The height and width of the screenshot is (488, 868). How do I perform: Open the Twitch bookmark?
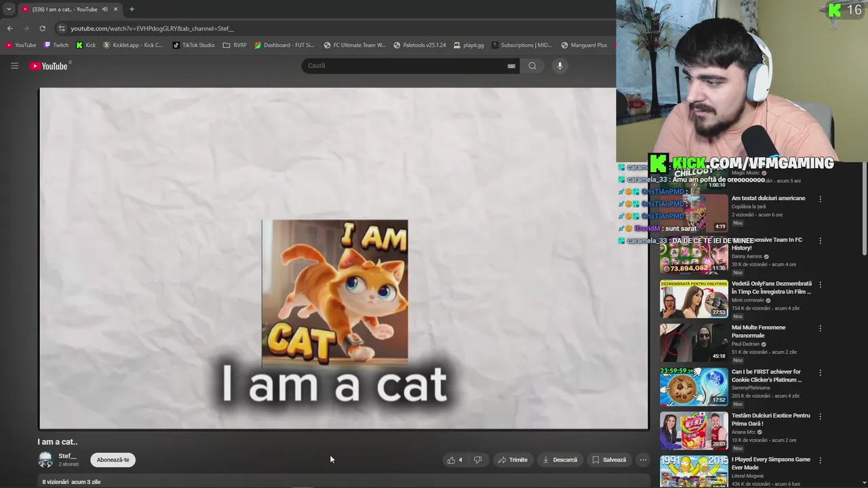point(56,45)
